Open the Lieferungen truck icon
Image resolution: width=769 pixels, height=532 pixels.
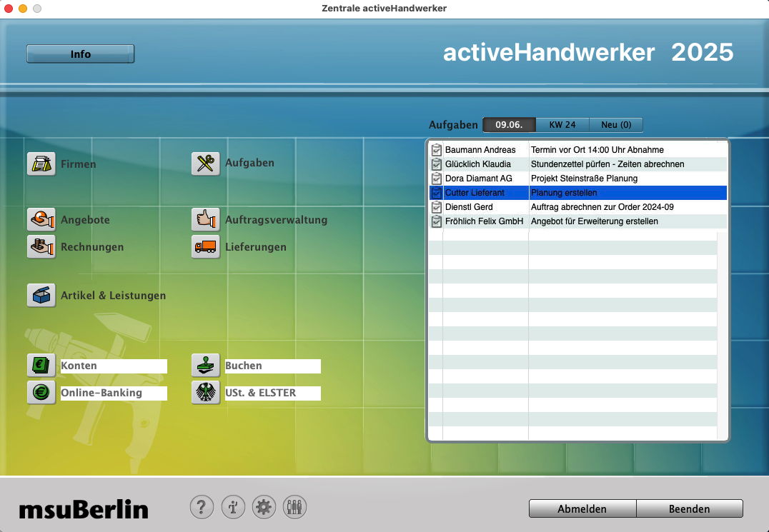(x=206, y=246)
